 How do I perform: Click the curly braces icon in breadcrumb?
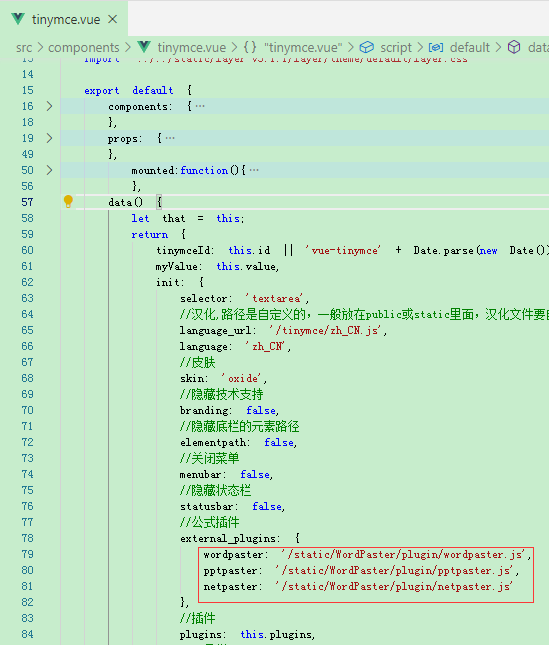click(250, 47)
